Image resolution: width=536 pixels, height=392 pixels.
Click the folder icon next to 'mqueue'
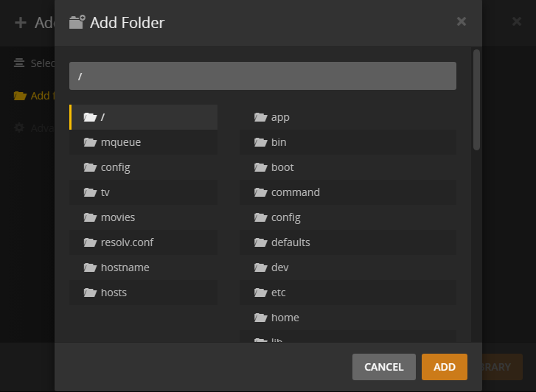point(90,142)
